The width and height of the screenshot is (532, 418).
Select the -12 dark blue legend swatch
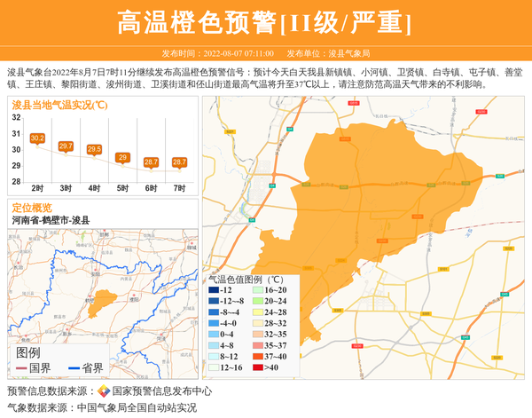tap(214, 290)
